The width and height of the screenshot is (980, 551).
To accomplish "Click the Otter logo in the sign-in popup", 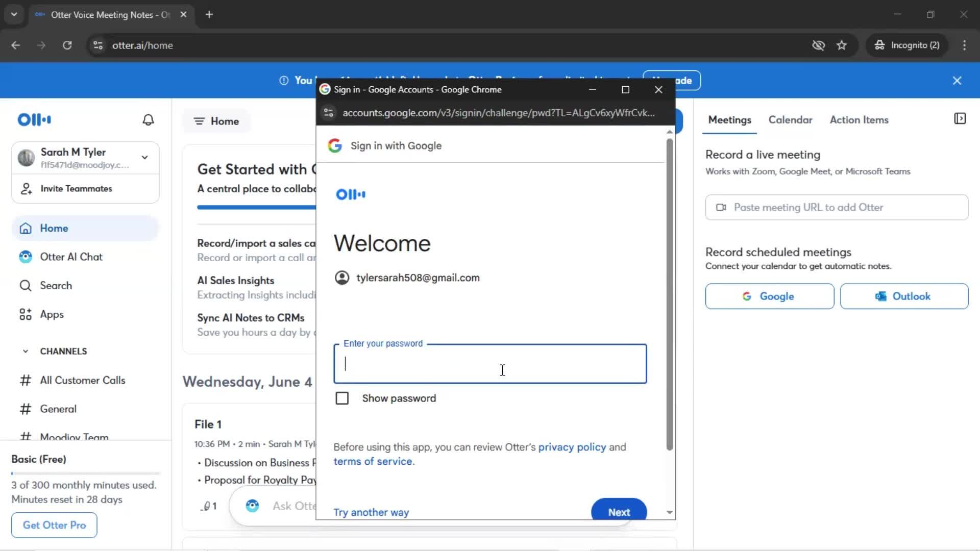I will tap(351, 194).
